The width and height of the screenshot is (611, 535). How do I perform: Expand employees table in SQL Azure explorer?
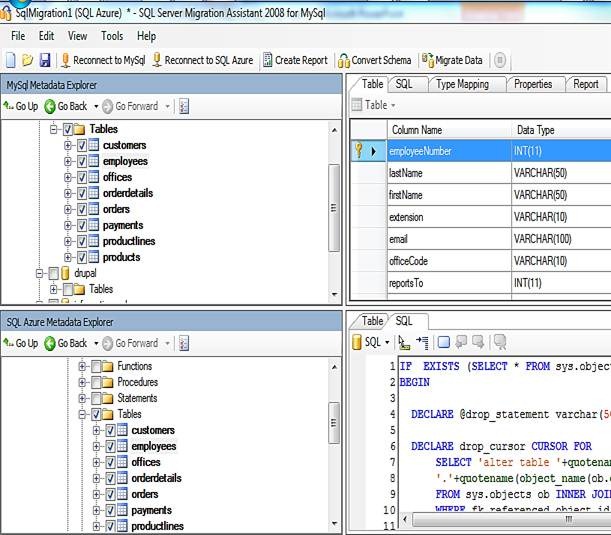click(x=96, y=446)
